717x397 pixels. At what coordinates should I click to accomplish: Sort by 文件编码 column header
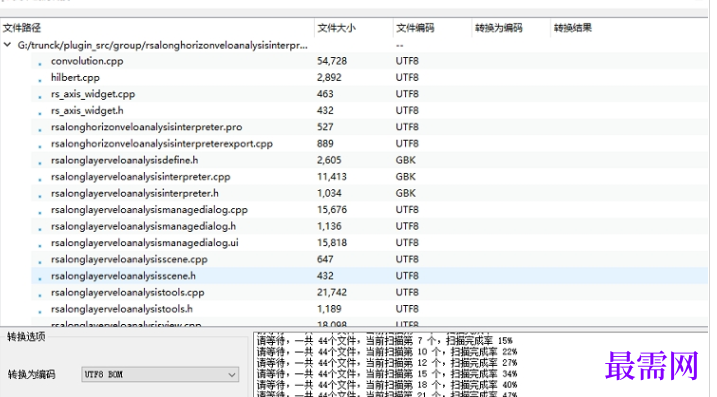point(432,28)
